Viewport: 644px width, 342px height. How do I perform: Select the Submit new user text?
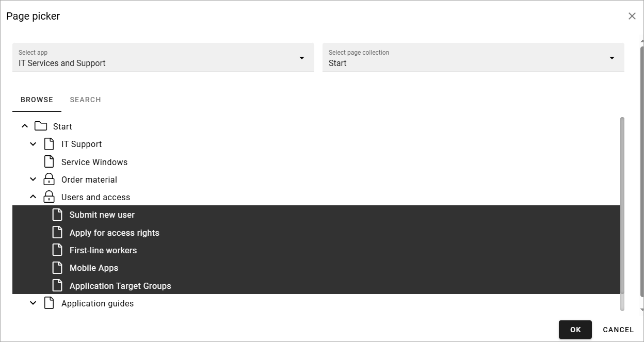[x=102, y=215]
